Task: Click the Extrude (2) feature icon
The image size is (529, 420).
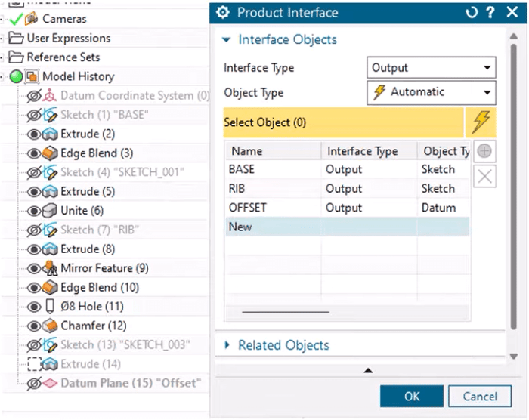Action: [50, 134]
